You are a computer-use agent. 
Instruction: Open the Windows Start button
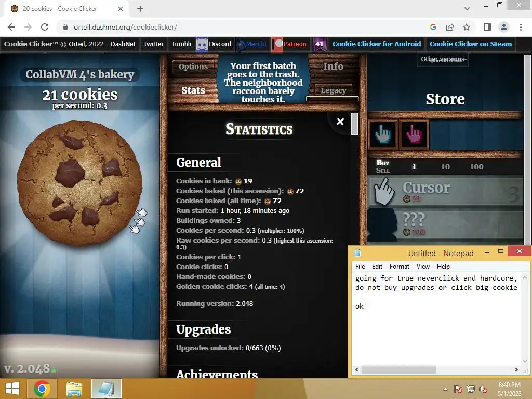point(12,389)
